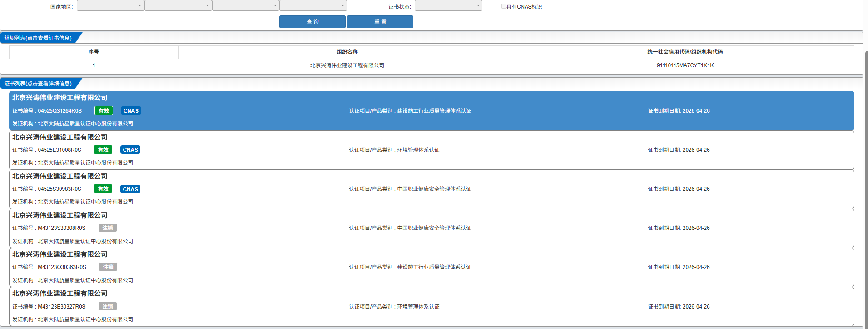
Task: Select the 组织列表 section header
Action: point(38,38)
